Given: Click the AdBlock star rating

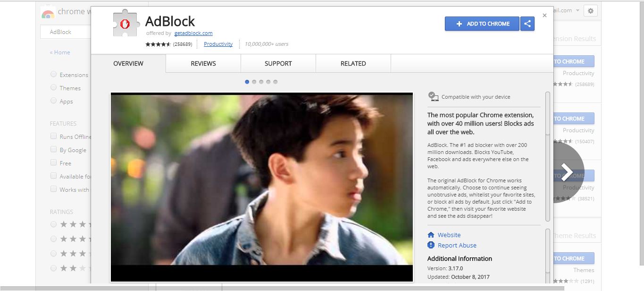Looking at the screenshot, I should coord(159,44).
